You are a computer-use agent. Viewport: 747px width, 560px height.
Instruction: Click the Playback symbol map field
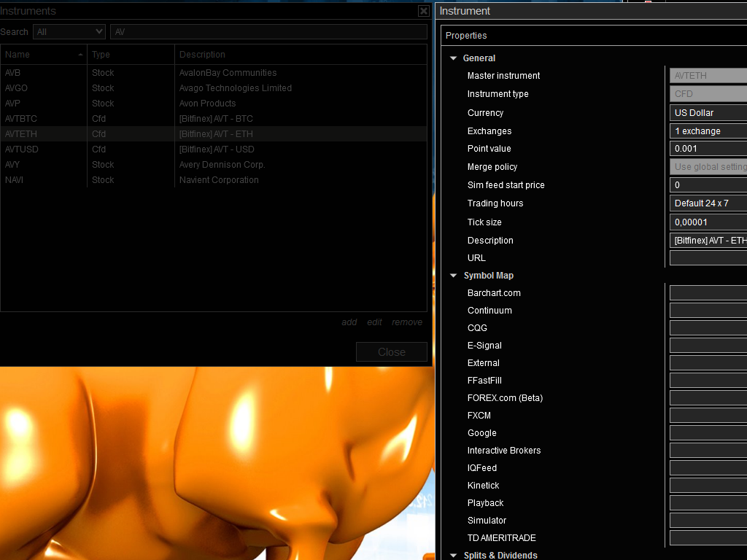tap(708, 503)
